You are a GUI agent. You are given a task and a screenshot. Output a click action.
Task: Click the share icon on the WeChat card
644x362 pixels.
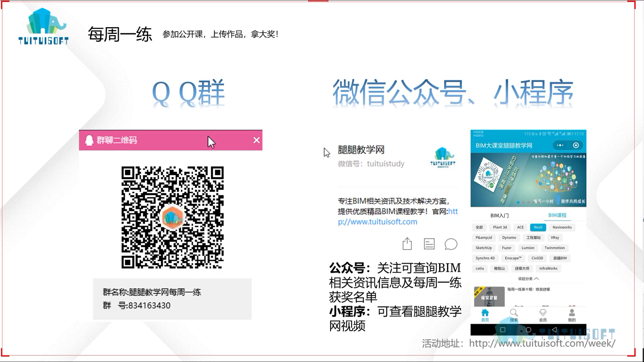407,244
